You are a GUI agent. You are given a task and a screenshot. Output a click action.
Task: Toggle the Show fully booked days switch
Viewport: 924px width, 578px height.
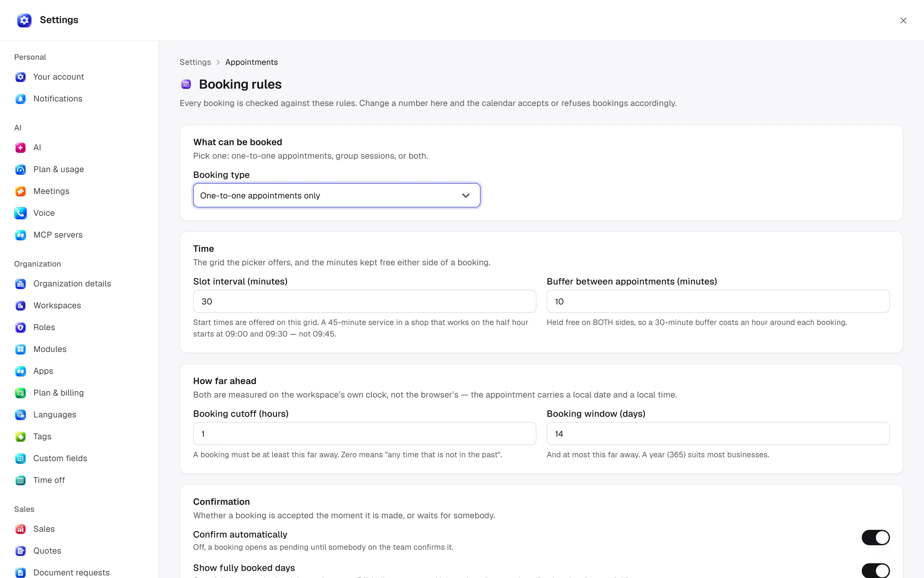(x=876, y=570)
